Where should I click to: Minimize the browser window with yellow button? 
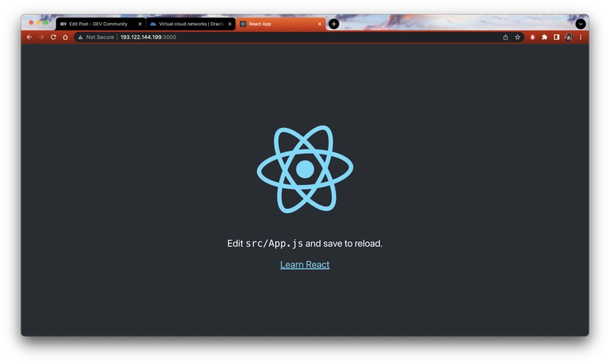[x=39, y=23]
